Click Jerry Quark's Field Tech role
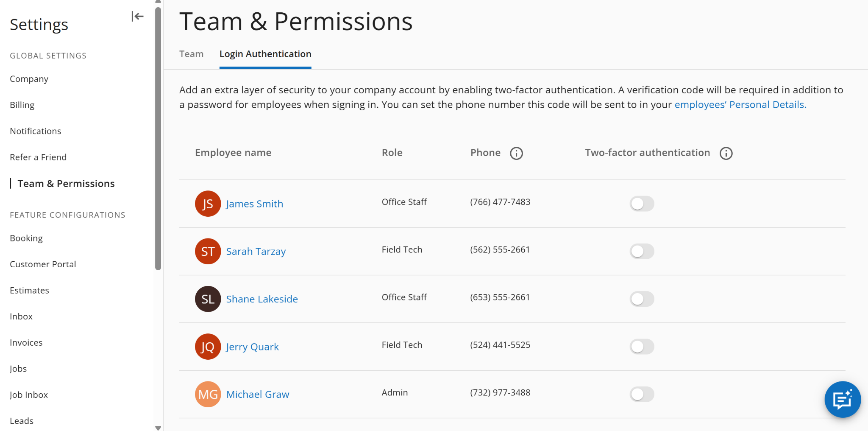The height and width of the screenshot is (431, 868). click(402, 345)
